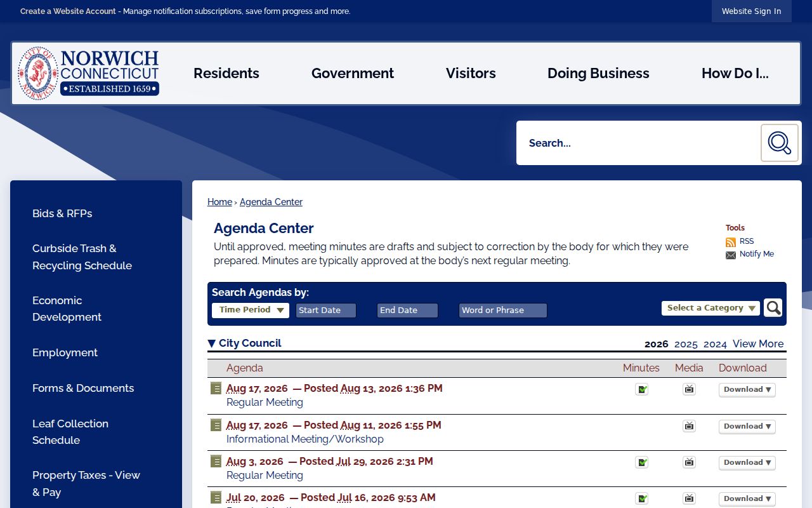Open the Bids & RFPs sidebar link
This screenshot has height=508, width=812.
62,213
